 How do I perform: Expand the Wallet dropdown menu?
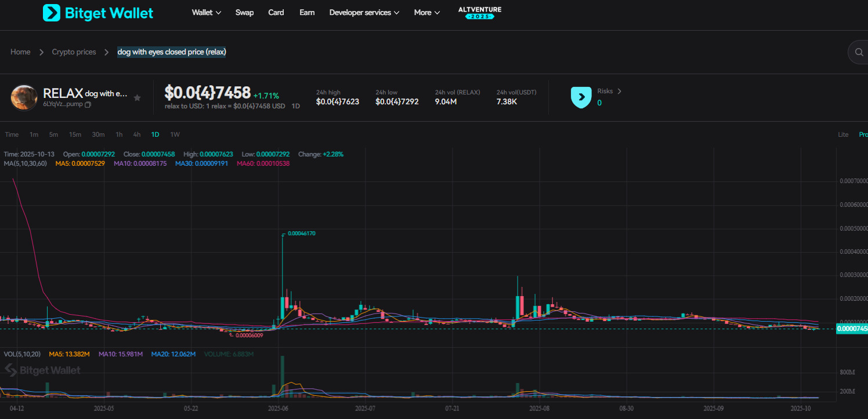206,13
